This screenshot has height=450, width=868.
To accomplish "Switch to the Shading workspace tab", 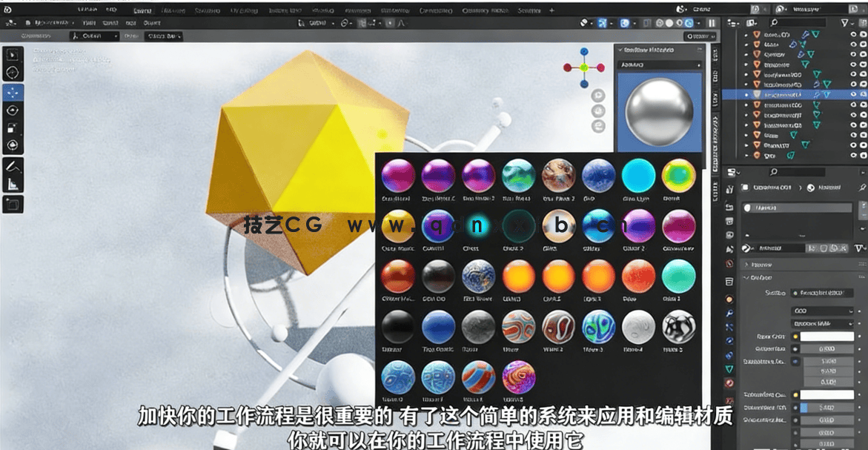I will click(323, 10).
